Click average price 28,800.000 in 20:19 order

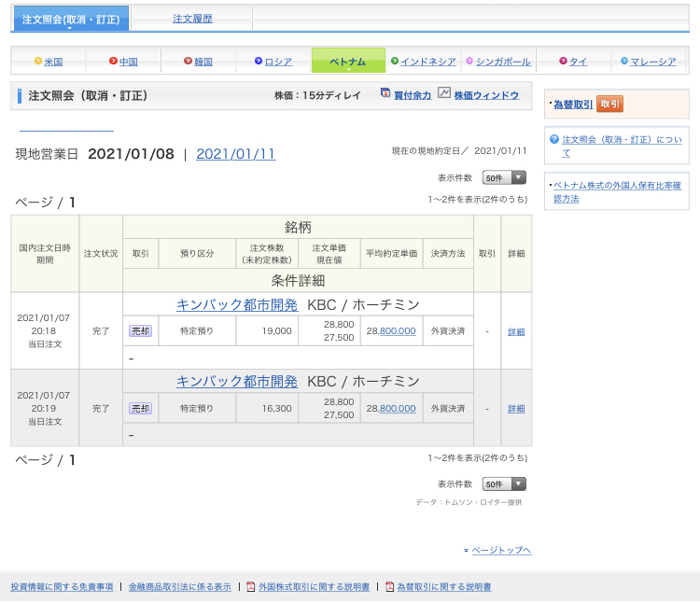pyautogui.click(x=391, y=409)
